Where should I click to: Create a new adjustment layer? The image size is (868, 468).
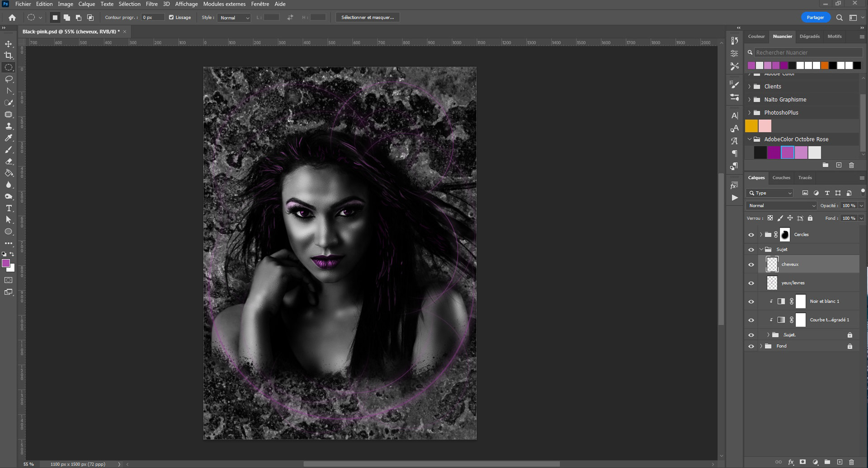tap(815, 462)
